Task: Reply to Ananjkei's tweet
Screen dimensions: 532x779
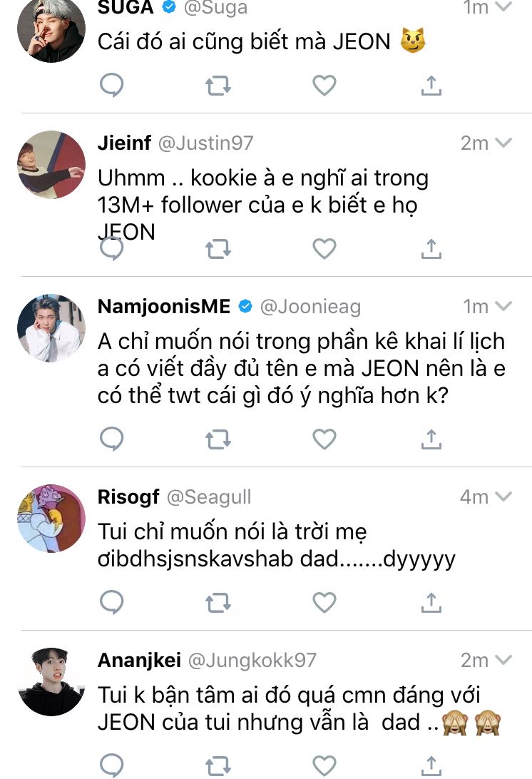Action: (x=111, y=765)
